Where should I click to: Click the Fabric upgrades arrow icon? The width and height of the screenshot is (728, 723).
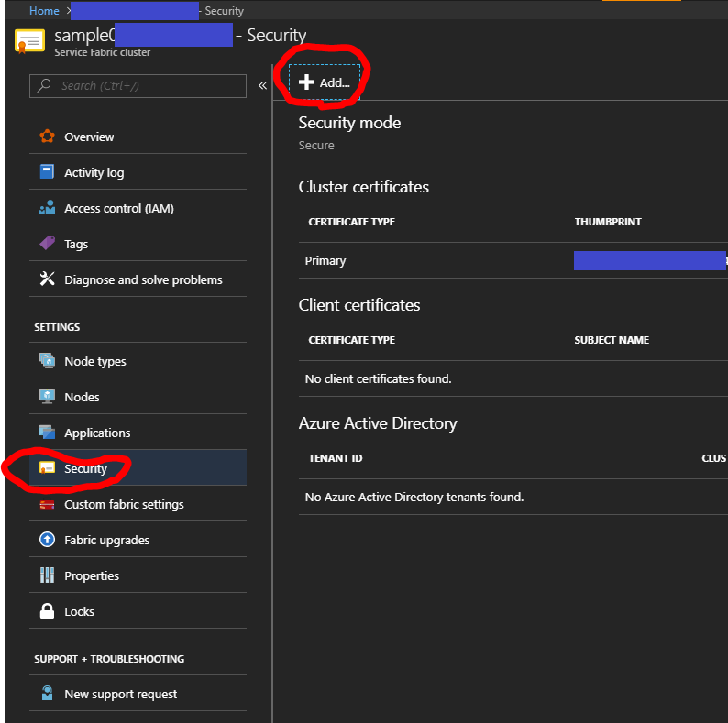point(47,539)
